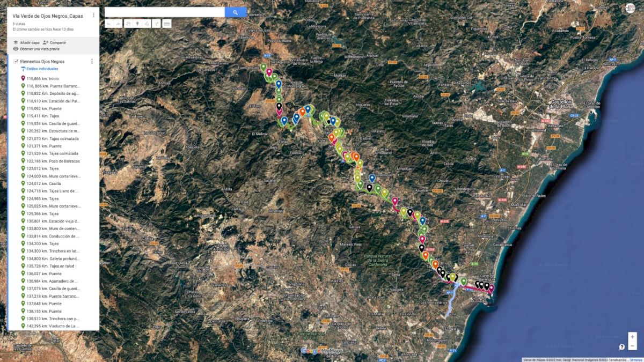Select the add marker tool
The image size is (644, 362).
137,24
